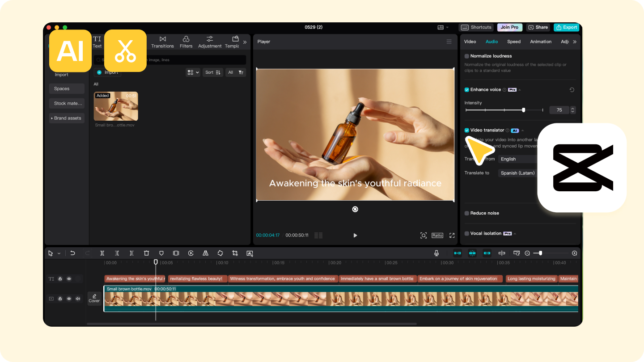Image resolution: width=644 pixels, height=362 pixels.
Task: Open full screen preview
Action: point(452,235)
